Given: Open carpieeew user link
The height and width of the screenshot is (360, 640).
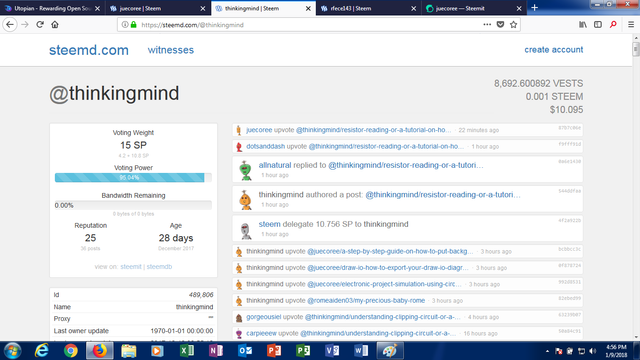Looking at the screenshot, I should pos(261,333).
